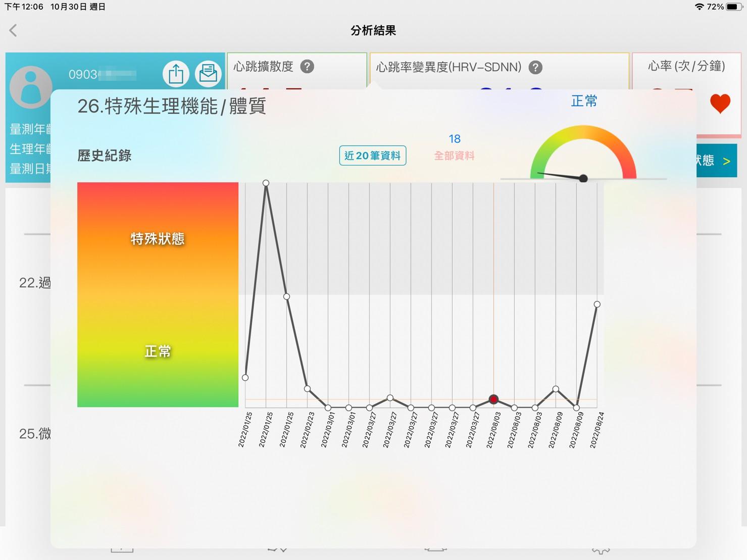Screen dimensions: 747x560
Task: Tap the 正常 green color zone
Action: 158,351
